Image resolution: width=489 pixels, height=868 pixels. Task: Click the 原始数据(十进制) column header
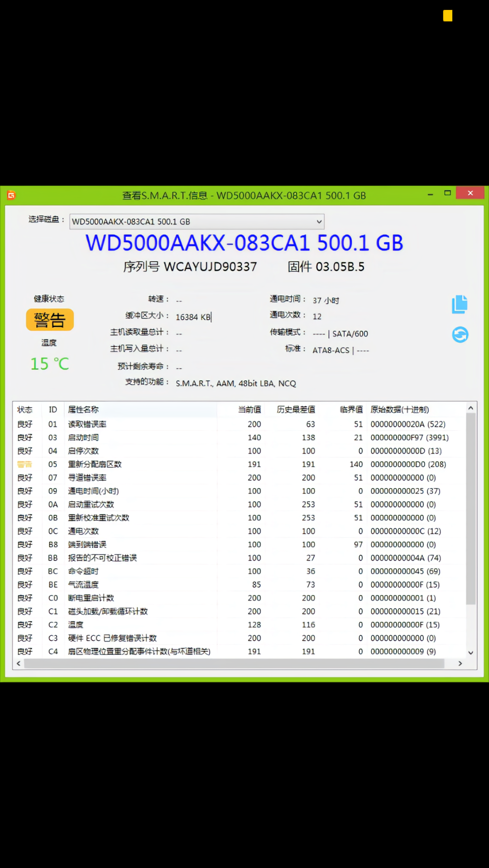tap(400, 410)
